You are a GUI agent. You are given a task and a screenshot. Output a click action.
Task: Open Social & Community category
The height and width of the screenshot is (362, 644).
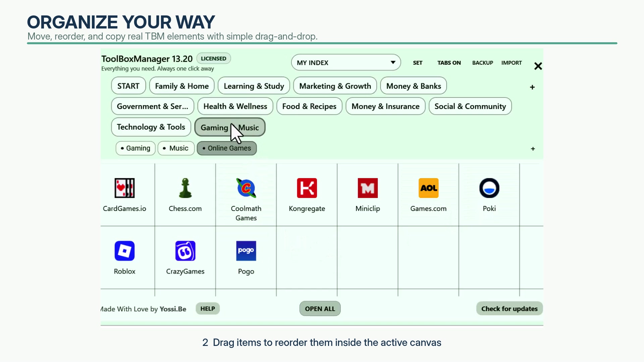click(470, 106)
